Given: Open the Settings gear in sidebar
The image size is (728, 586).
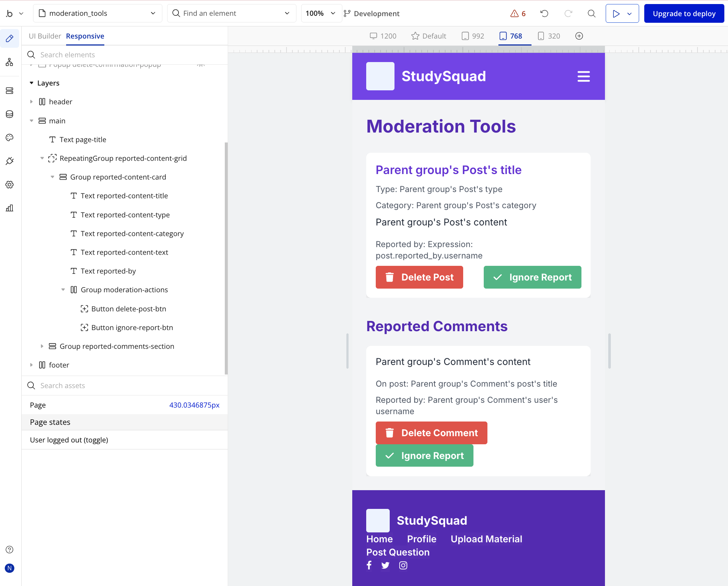Looking at the screenshot, I should click(10, 185).
